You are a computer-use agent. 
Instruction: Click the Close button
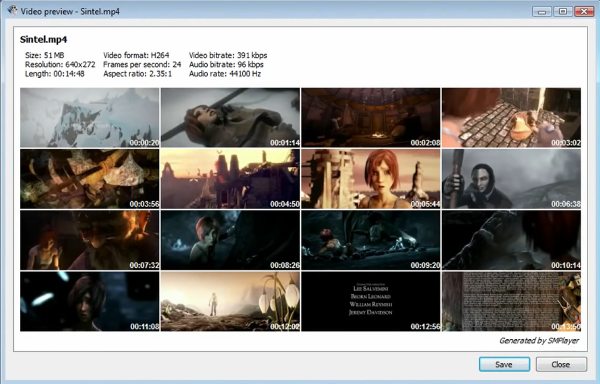click(x=561, y=364)
